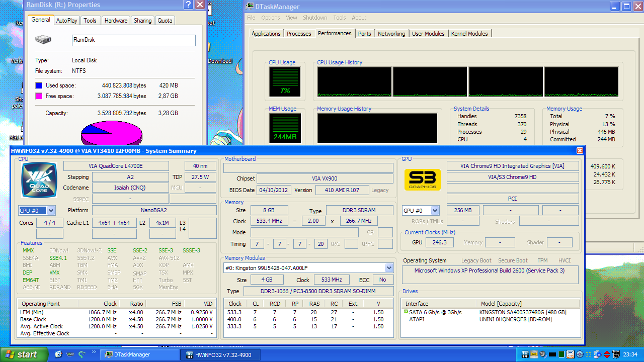Switch to the Processes tab
The height and width of the screenshot is (362, 644).
tap(299, 34)
